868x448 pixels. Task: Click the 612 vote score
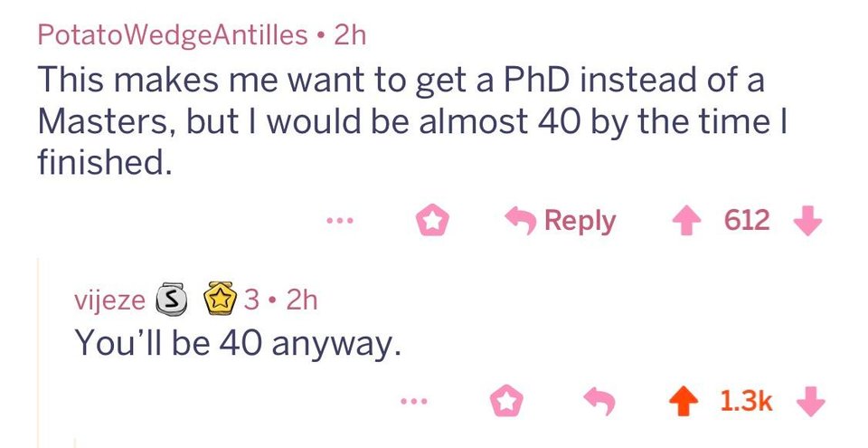[747, 221]
